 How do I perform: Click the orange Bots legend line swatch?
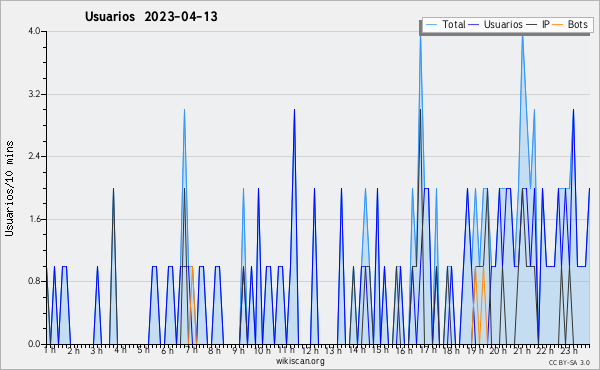coord(558,24)
